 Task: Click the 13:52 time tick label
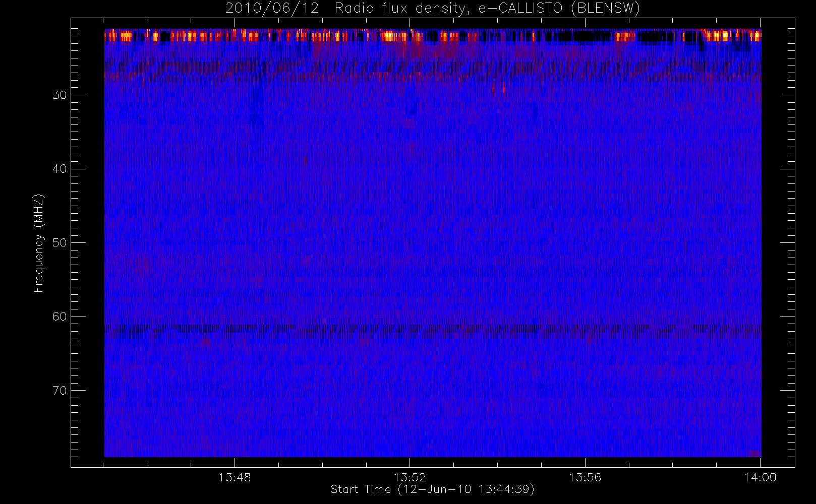pos(410,477)
